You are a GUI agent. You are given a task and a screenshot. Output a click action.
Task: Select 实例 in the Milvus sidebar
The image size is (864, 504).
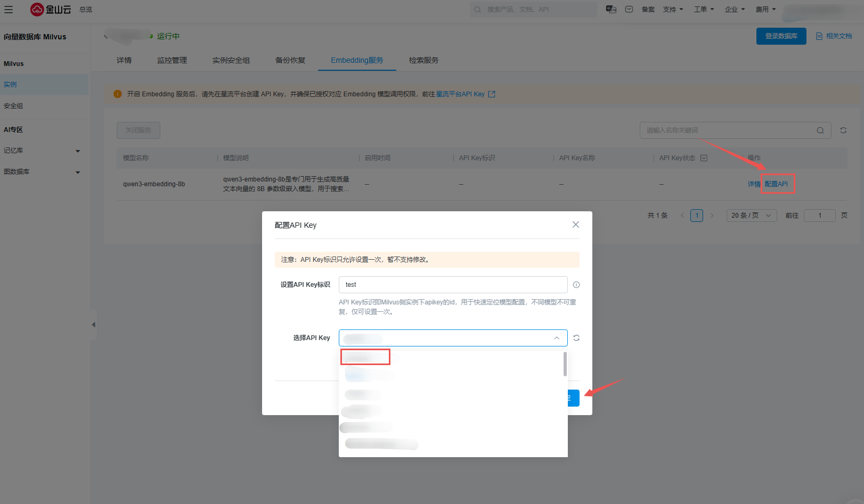[44, 85]
